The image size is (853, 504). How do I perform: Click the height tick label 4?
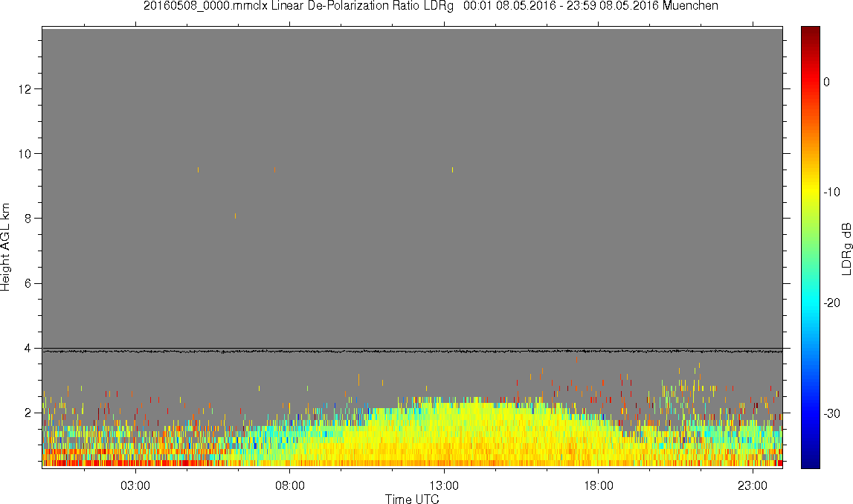tap(28, 348)
